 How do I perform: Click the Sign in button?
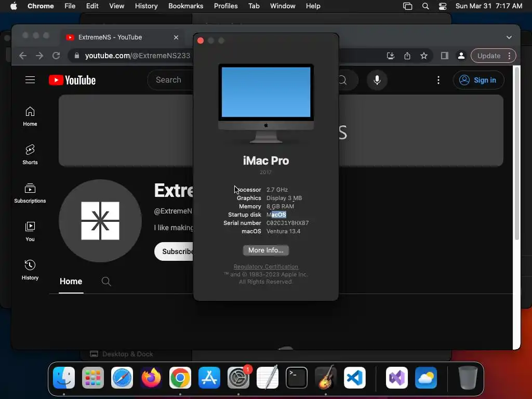tap(478, 80)
